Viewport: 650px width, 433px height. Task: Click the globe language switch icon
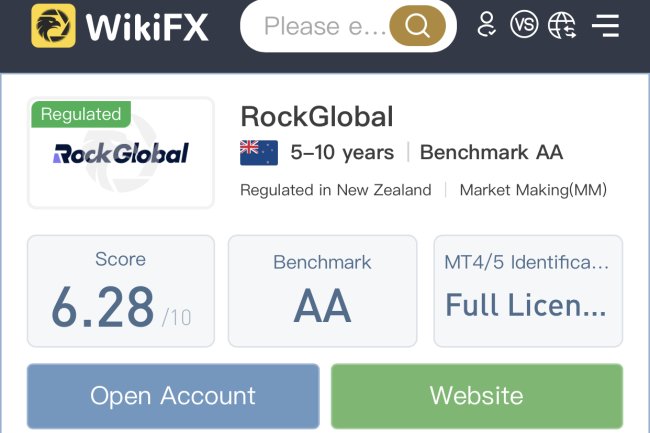coord(563,25)
